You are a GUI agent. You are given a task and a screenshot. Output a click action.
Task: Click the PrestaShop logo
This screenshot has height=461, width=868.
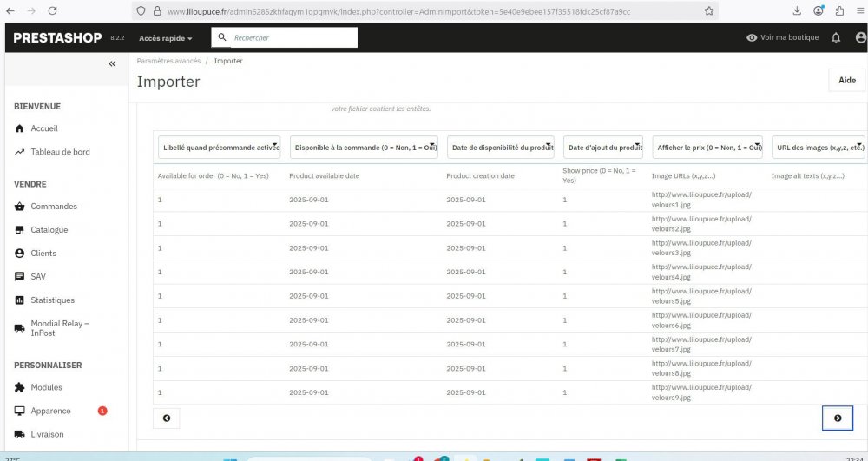[57, 37]
